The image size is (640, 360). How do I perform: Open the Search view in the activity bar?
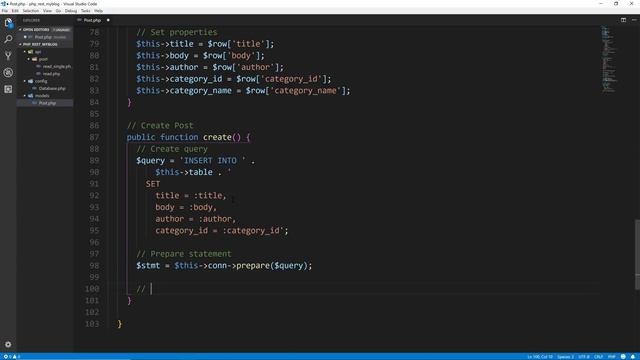(8, 39)
